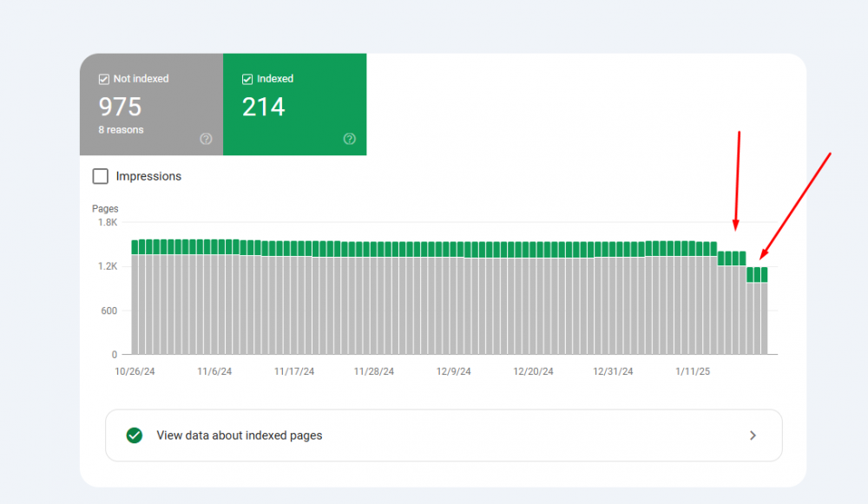Click the 214 indexed count
The image size is (868, 504).
263,107
